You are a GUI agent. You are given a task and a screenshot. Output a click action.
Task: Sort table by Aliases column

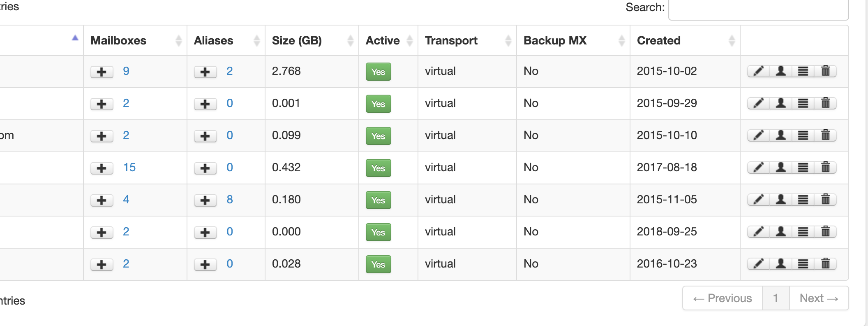tap(226, 40)
